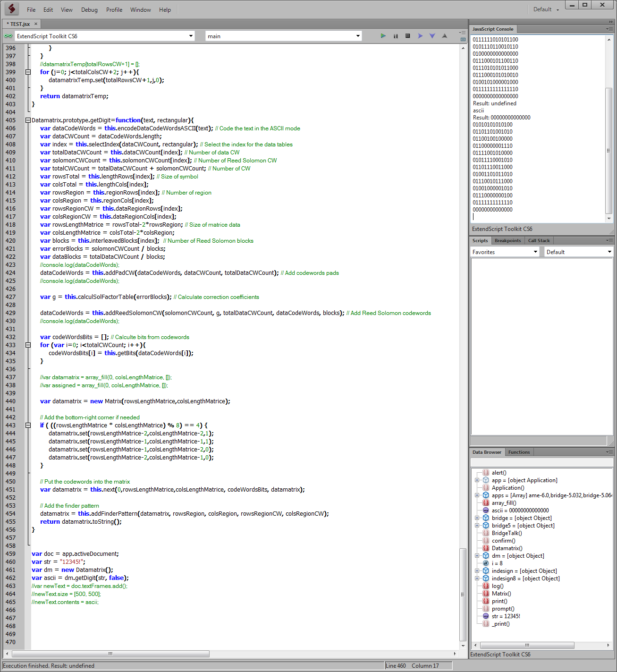Click the Step Out up arrow
This screenshot has width=617, height=672.
click(444, 36)
